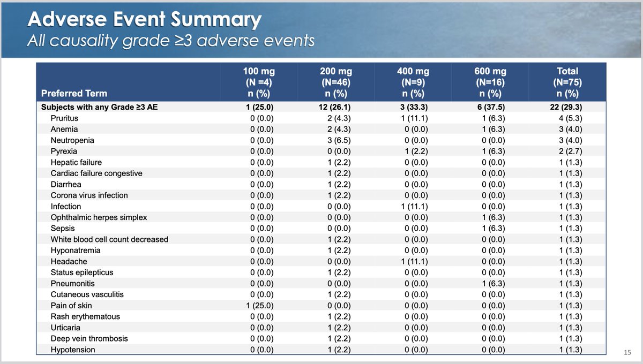
Task: Click the 'Rash erythematous' row label
Action: pos(85,317)
